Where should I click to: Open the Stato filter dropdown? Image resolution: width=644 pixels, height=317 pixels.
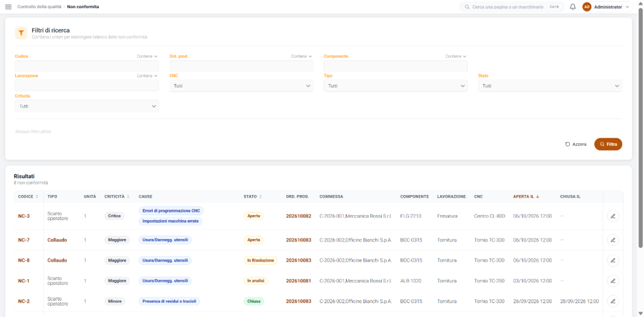tap(550, 86)
